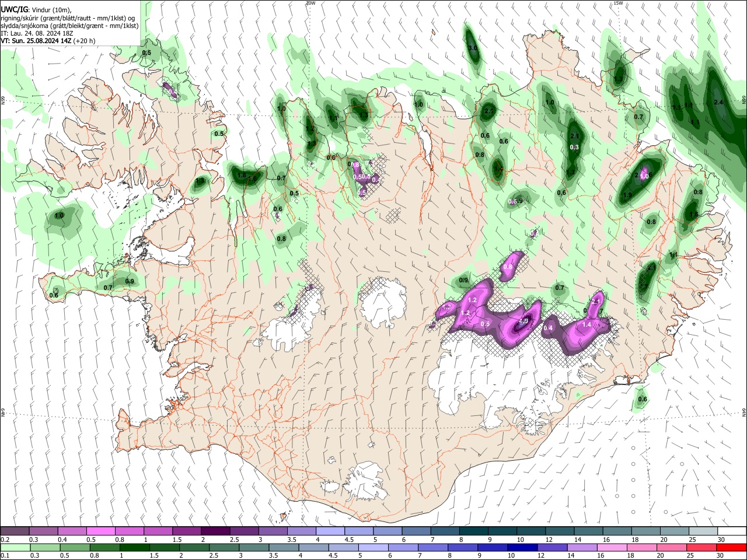The width and height of the screenshot is (747, 560).
Task: Click the '30' label on the upper snow scale
Action: 721,540
